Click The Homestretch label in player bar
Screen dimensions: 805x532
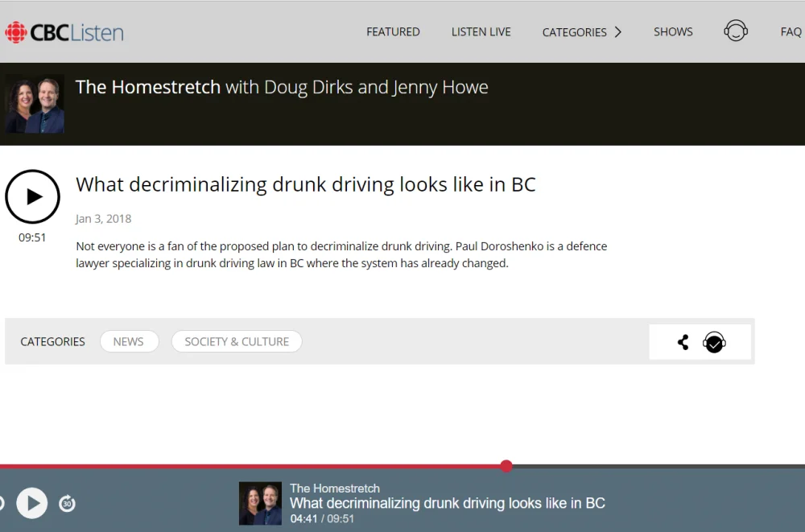point(335,489)
